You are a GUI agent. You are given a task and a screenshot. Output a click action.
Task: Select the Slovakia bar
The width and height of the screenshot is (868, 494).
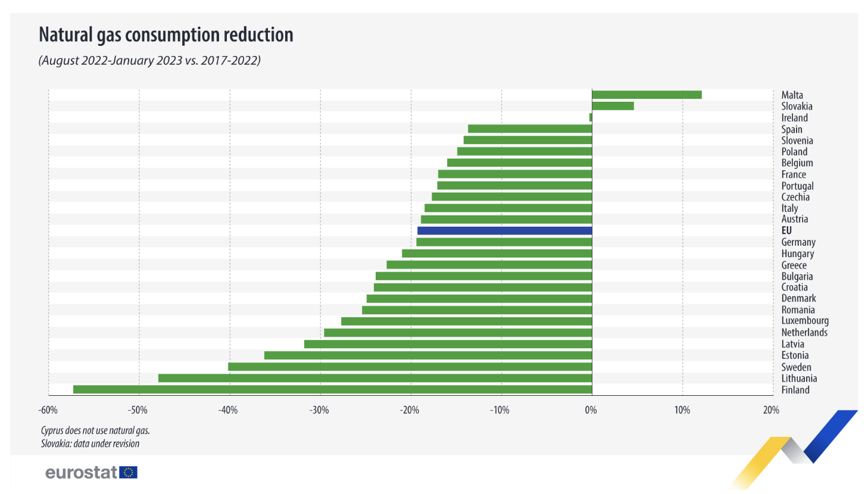(x=613, y=106)
